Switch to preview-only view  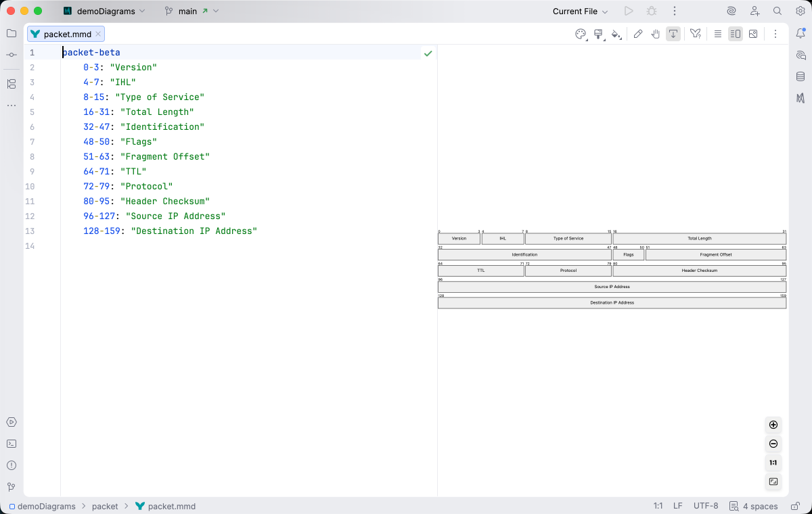point(753,34)
